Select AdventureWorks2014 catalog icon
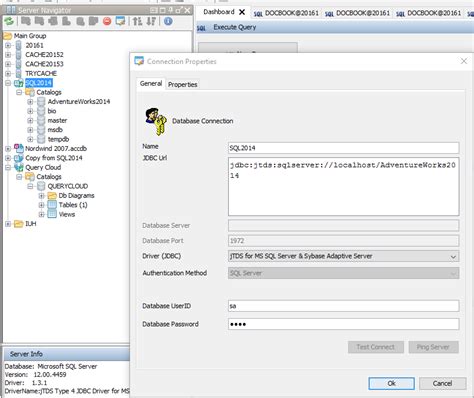The width and height of the screenshot is (474, 398). click(x=41, y=101)
